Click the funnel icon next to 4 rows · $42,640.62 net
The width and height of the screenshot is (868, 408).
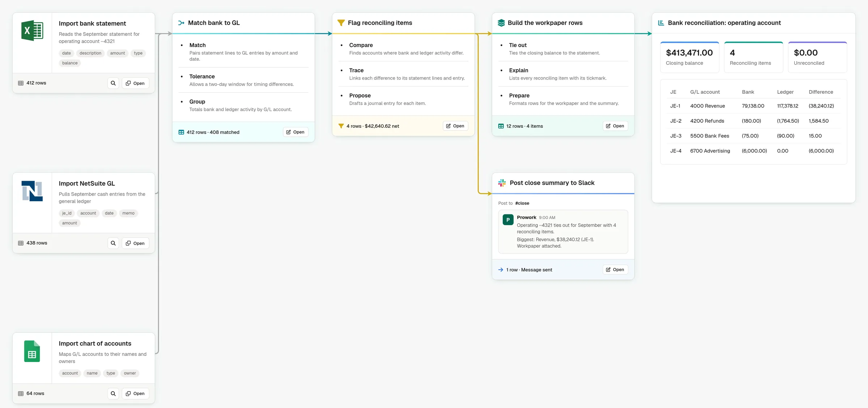pos(341,126)
